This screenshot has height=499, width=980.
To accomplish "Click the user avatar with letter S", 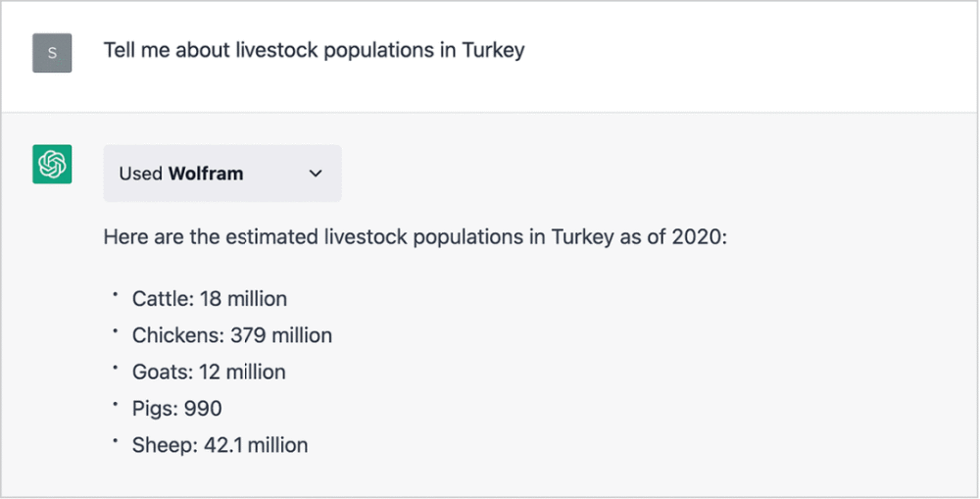I will 52,53.
